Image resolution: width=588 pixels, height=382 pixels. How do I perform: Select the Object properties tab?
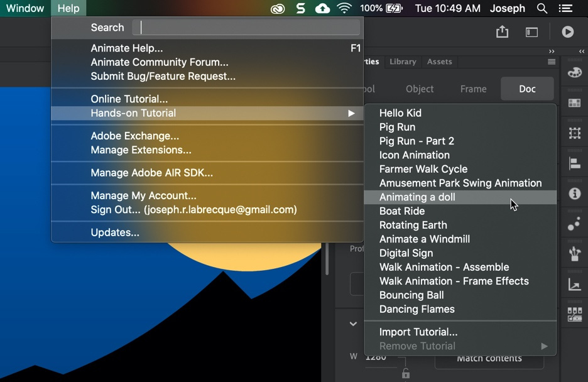pyautogui.click(x=420, y=89)
